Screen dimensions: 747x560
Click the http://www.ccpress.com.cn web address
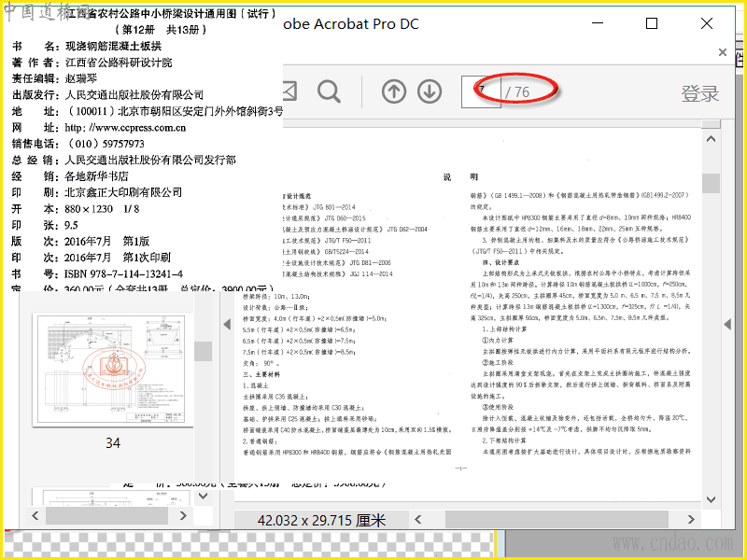point(125,128)
